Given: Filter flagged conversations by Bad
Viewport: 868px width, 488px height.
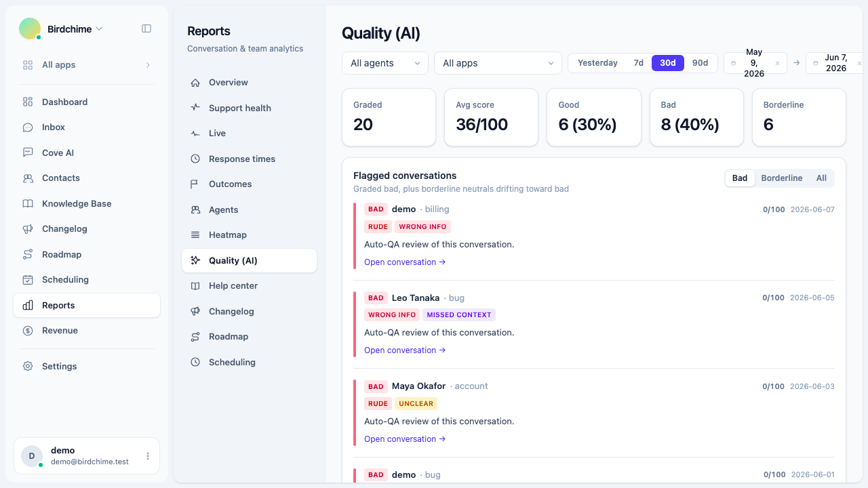Looking at the screenshot, I should [740, 178].
